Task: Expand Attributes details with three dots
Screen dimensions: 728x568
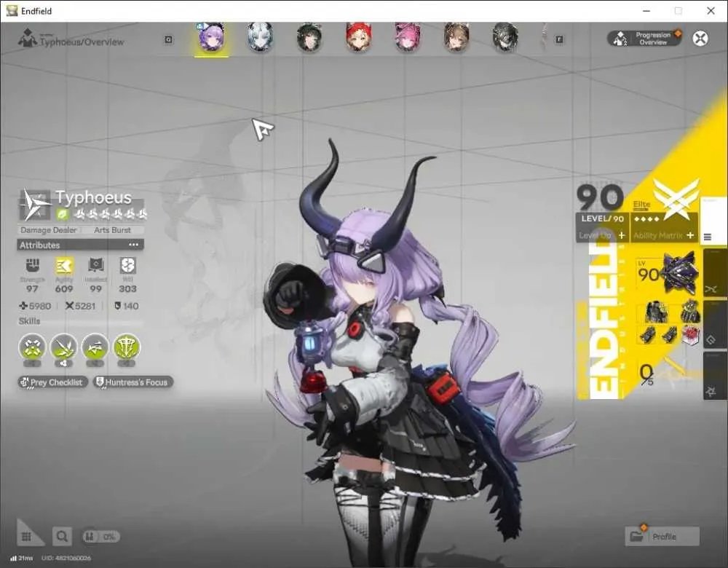Action: pyautogui.click(x=134, y=245)
